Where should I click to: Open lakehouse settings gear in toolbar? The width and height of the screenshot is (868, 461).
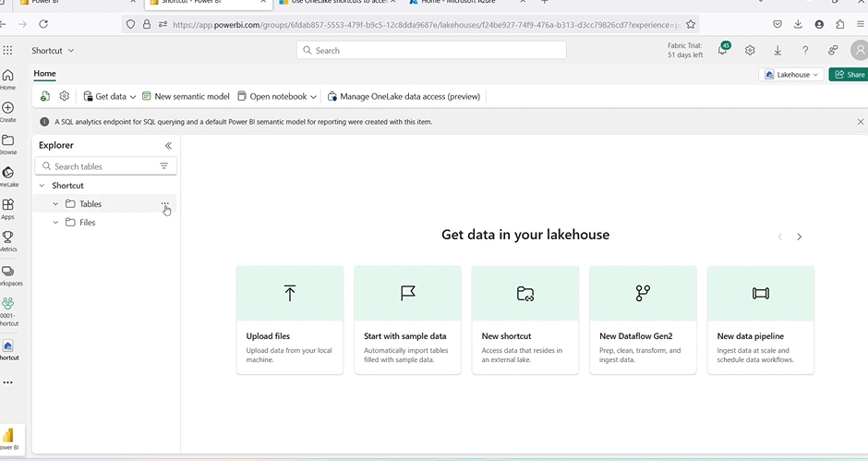(x=65, y=96)
